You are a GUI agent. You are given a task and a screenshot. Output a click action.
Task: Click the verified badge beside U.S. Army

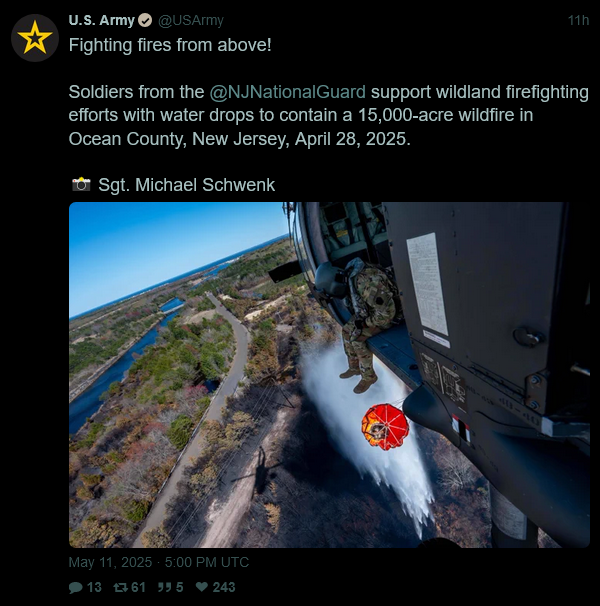click(145, 20)
